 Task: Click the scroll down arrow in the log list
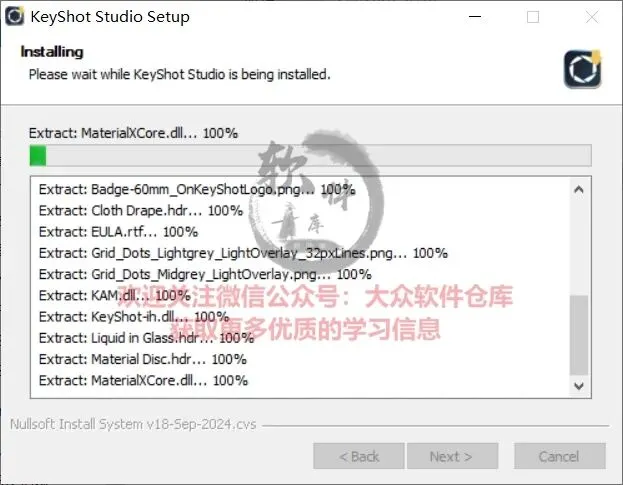point(579,386)
